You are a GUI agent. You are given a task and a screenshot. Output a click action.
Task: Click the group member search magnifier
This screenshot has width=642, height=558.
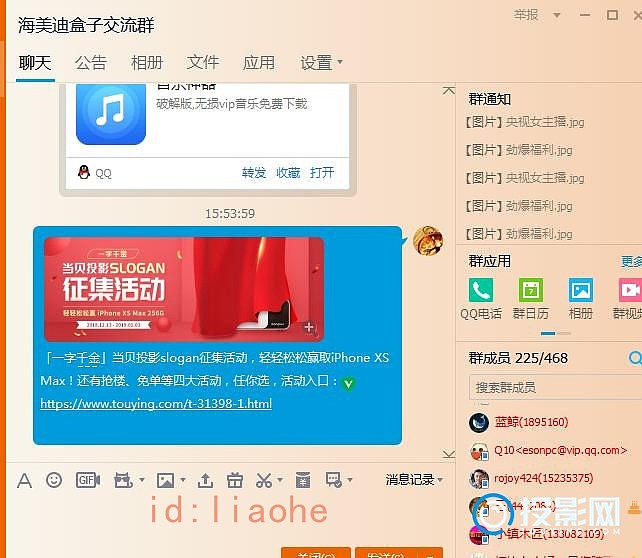tap(635, 358)
